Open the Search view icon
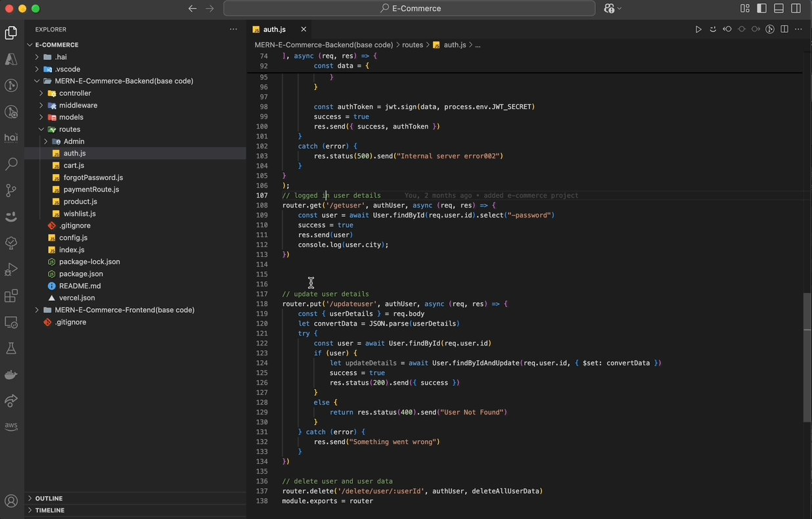Screen dimensions: 812x519 click(x=11, y=164)
